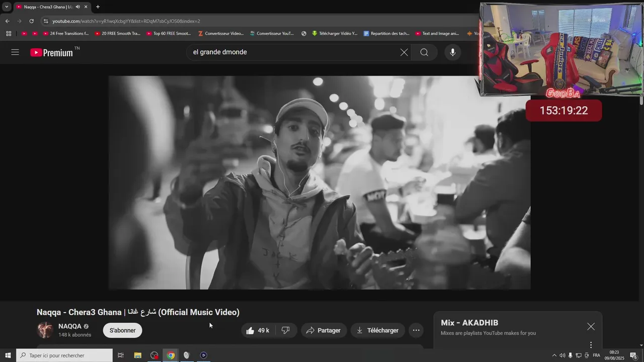Open FRA keyboard language selector

[x=597, y=355]
